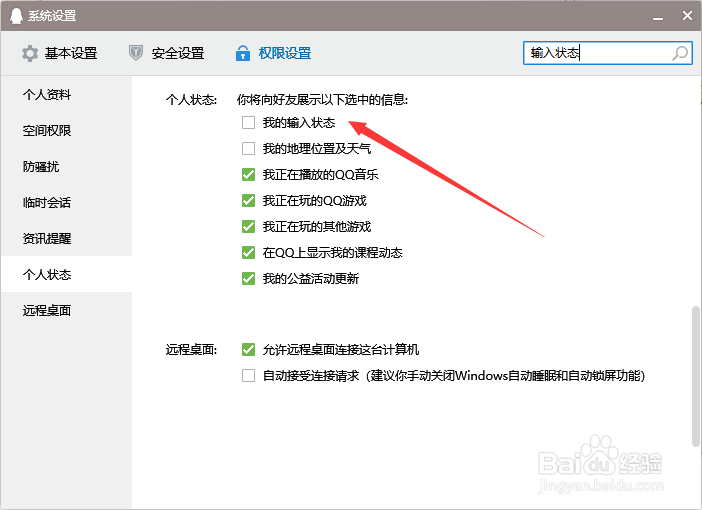702x510 pixels.
Task: Select 个人资料 in the sidebar
Action: pos(66,94)
